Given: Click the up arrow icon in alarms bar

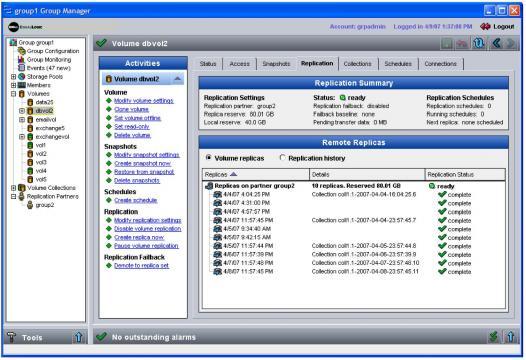Looking at the screenshot, I should tap(511, 337).
